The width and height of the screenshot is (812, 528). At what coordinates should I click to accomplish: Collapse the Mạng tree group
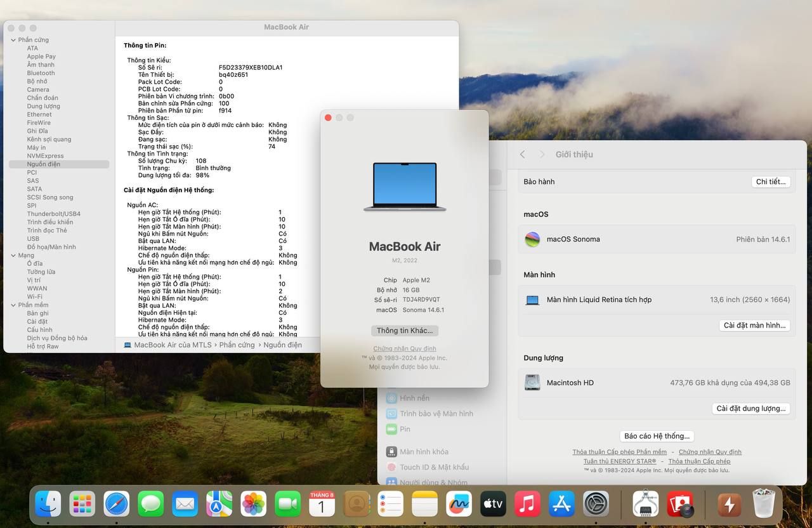(x=13, y=256)
